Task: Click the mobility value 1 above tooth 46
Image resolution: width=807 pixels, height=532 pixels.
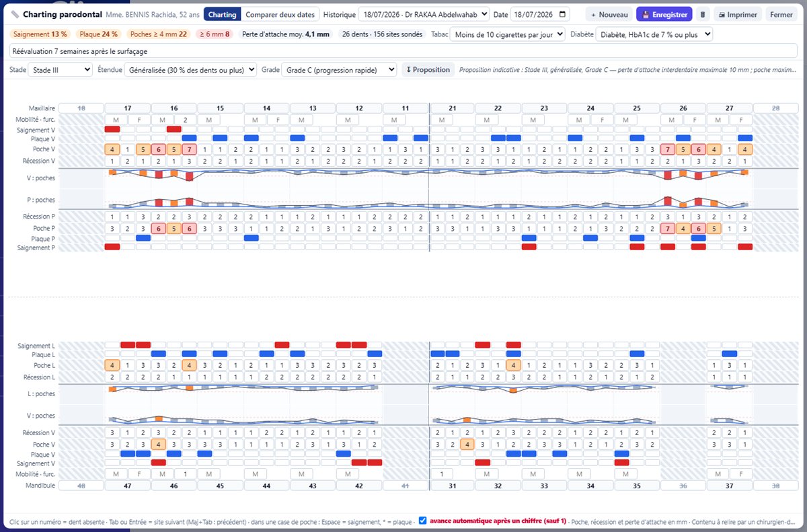Action: tap(186, 473)
